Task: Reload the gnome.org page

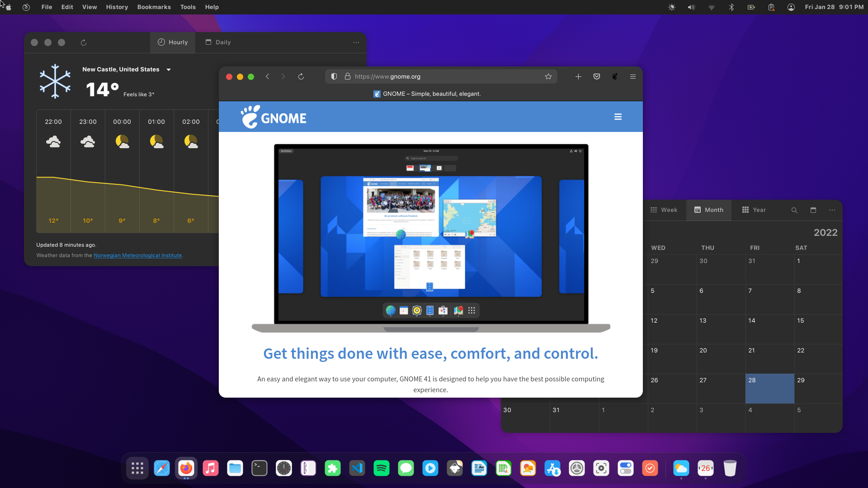Action: [x=301, y=77]
